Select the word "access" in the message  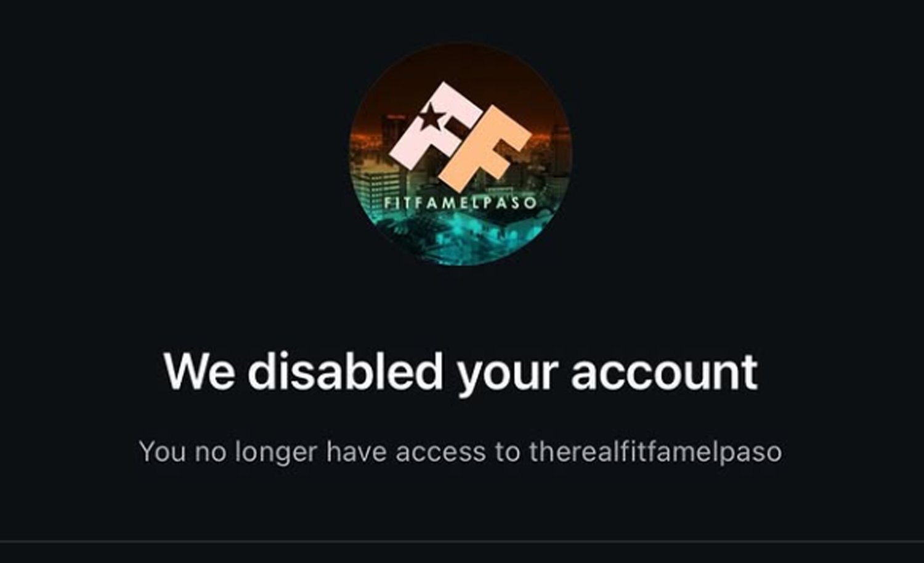pyautogui.click(x=440, y=453)
